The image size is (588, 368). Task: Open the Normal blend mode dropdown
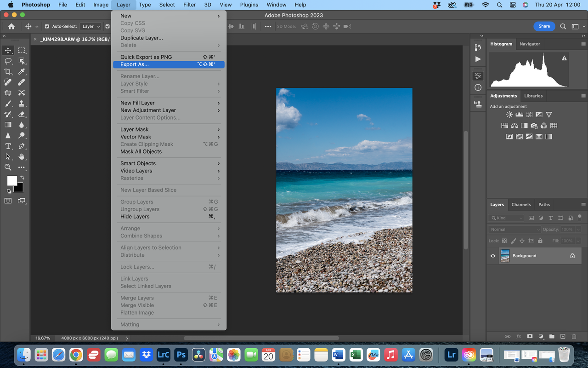click(x=515, y=229)
